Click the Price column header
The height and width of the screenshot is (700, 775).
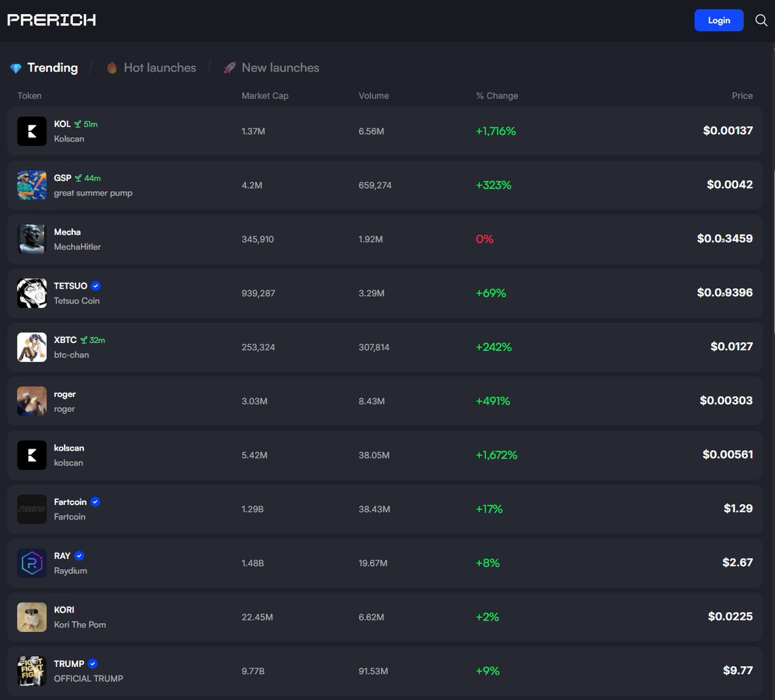click(742, 96)
